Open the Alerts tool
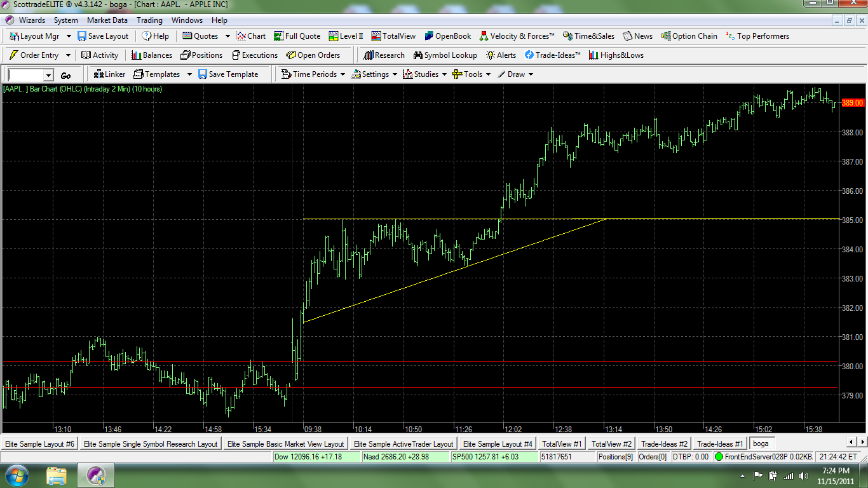868x488 pixels. (x=501, y=55)
